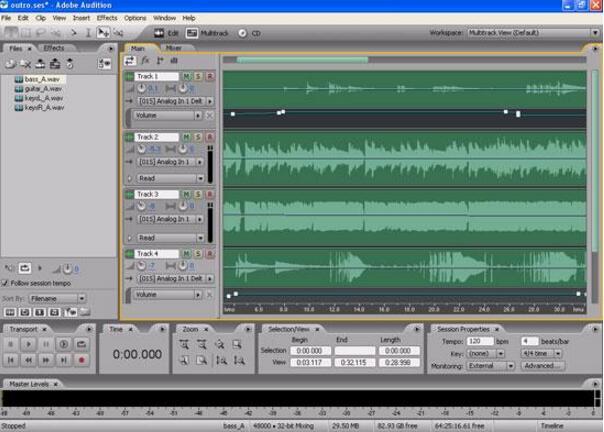Solo Track 3
Viewport: 604px width, 432px height.
click(x=198, y=194)
